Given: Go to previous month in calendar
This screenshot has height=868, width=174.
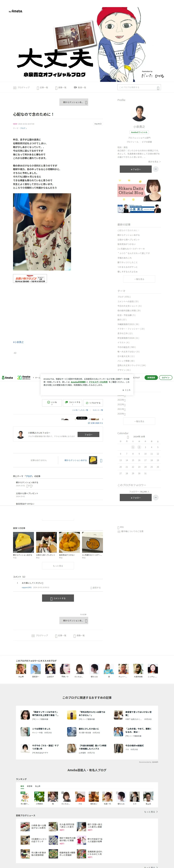Looking at the screenshot, I should pyautogui.click(x=128, y=437).
